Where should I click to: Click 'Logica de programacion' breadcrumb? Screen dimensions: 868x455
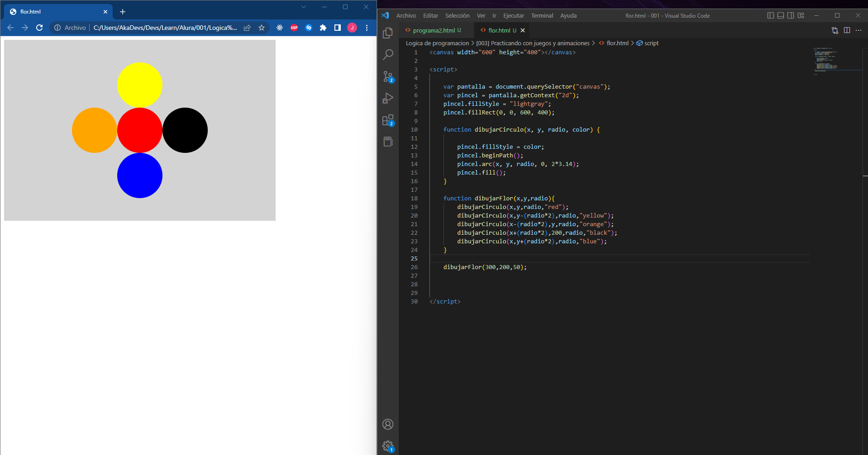437,43
